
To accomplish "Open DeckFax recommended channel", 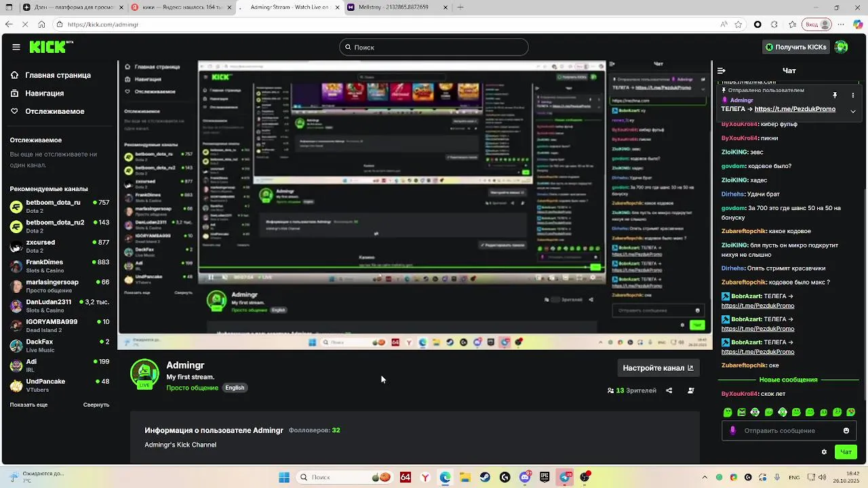I will (x=60, y=346).
